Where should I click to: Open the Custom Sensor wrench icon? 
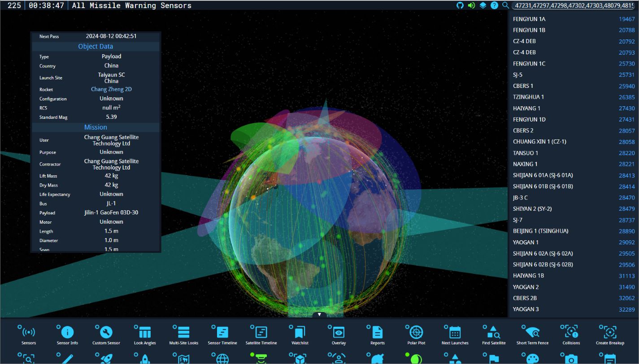pos(106,333)
